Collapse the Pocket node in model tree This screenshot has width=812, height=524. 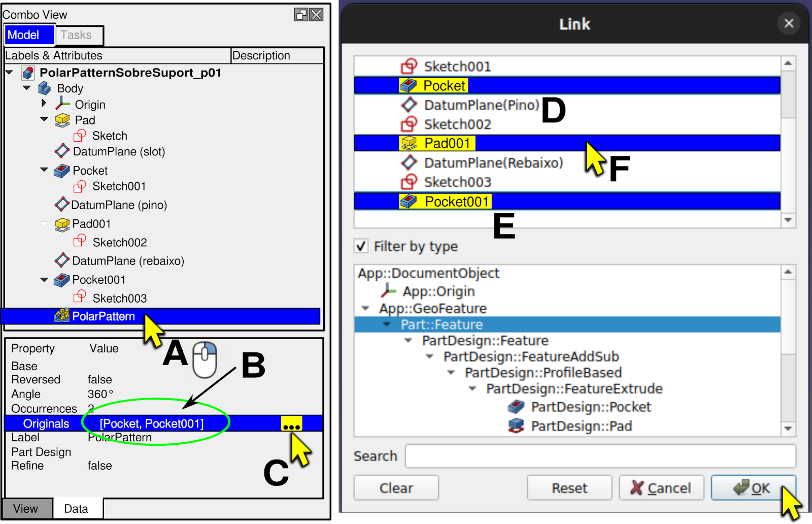click(44, 170)
